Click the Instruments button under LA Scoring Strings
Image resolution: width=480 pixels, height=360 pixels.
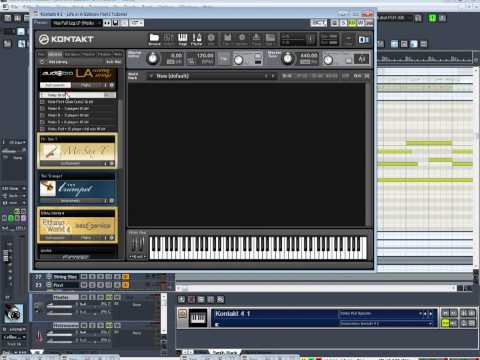click(x=55, y=85)
